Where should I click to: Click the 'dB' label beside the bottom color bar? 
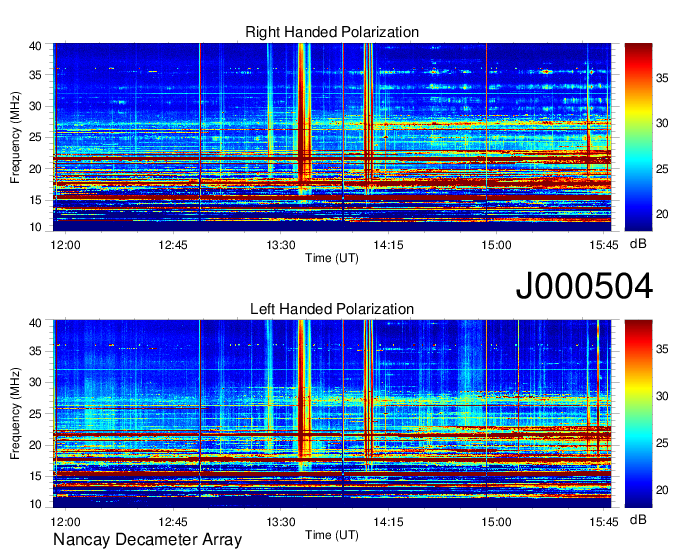point(638,519)
